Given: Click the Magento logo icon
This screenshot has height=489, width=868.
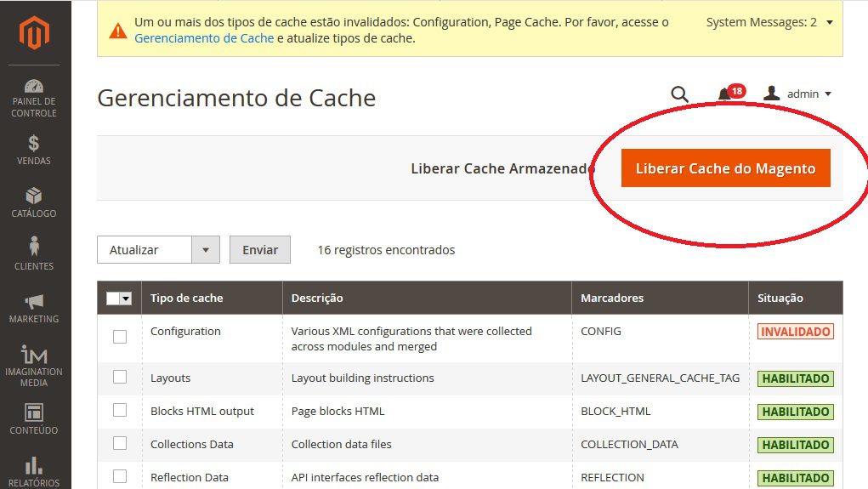Looking at the screenshot, I should (x=34, y=32).
